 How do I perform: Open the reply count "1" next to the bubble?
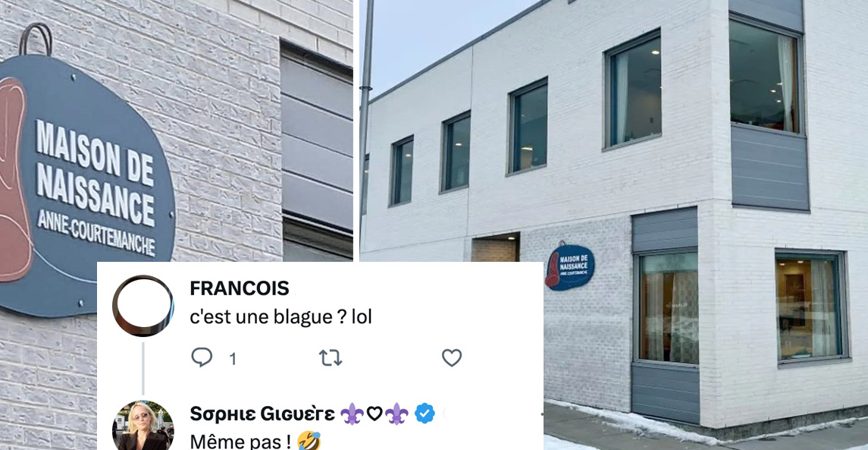[x=233, y=359]
